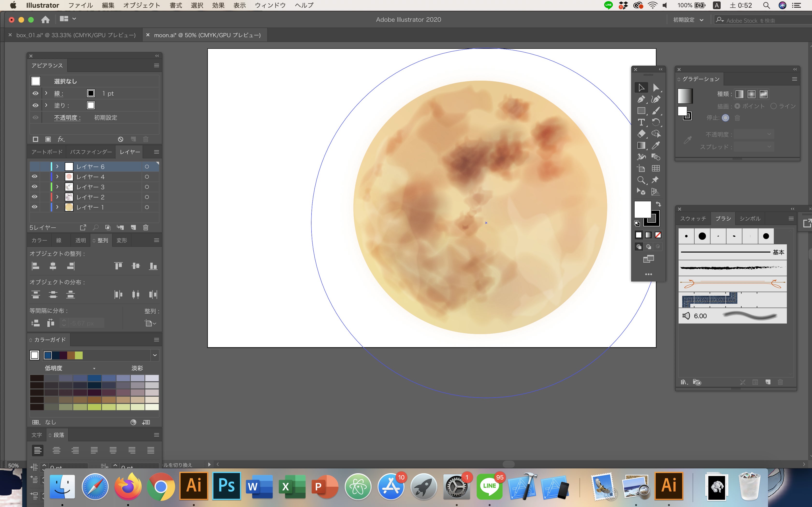Hide レイヤー 4 visibility eye
812x507 pixels.
[x=35, y=177]
